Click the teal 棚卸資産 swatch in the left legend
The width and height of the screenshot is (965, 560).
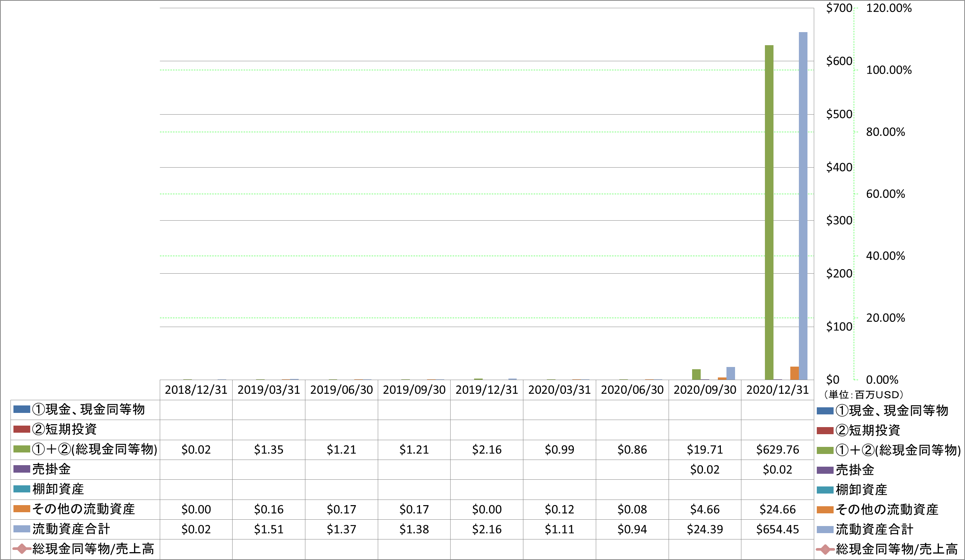pos(22,489)
